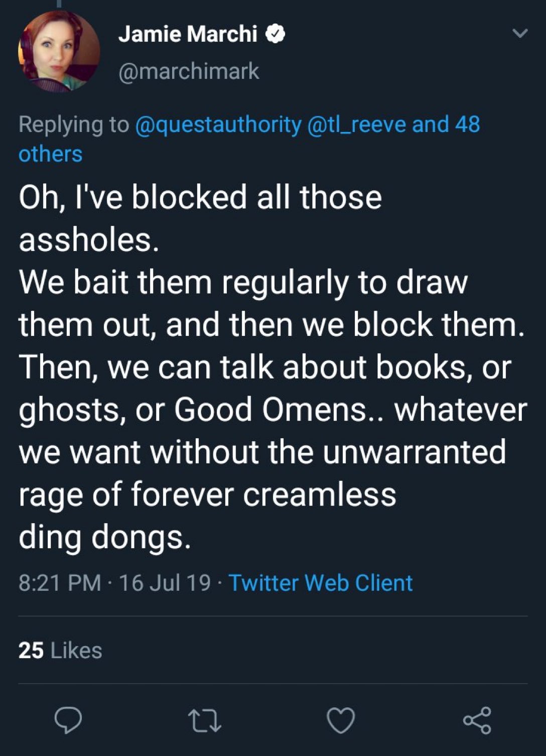Like the tweet with the heart icon
546x756 pixels.
click(x=341, y=720)
